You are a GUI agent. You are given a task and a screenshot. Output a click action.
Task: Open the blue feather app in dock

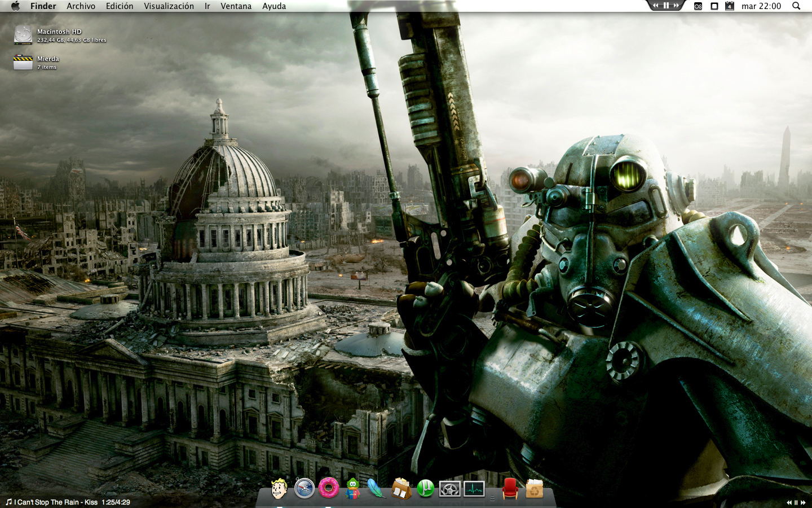point(376,488)
